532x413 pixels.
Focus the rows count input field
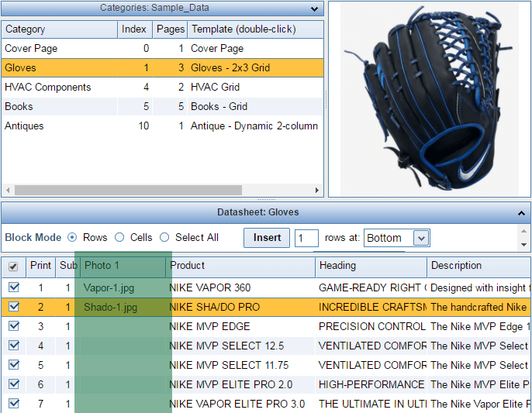[306, 238]
